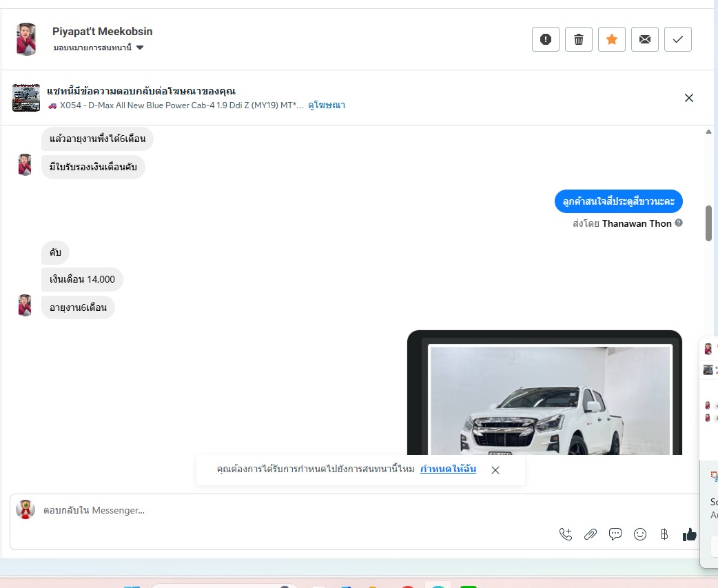Click the กำหนดให้ฉัน assign to me link
Viewport: 718px width, 588px height.
coord(448,469)
